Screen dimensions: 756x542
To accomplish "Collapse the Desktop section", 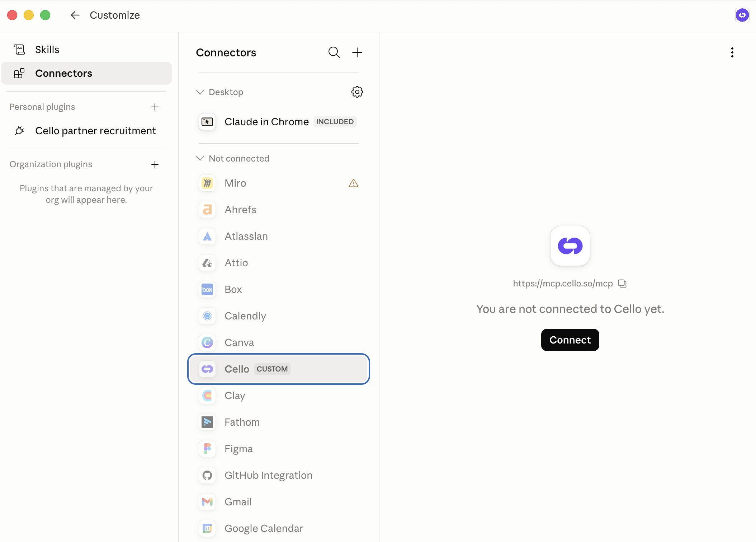I will pos(200,92).
